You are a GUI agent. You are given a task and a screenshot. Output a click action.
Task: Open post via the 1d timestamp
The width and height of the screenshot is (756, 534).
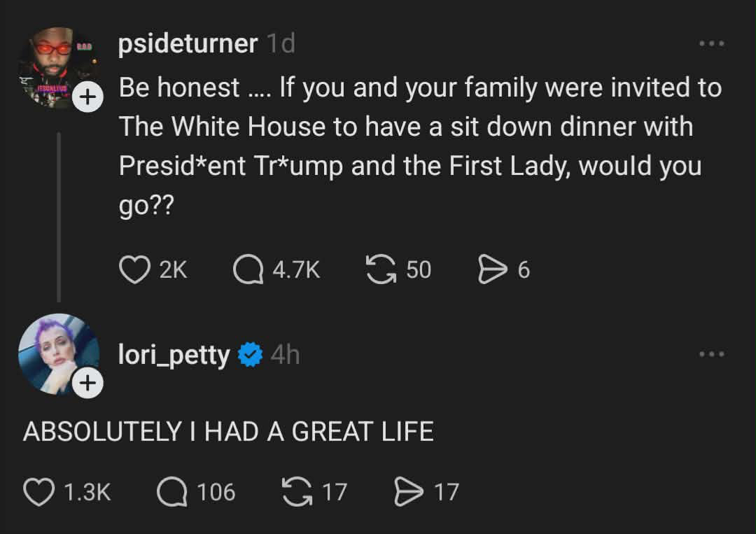coord(281,44)
